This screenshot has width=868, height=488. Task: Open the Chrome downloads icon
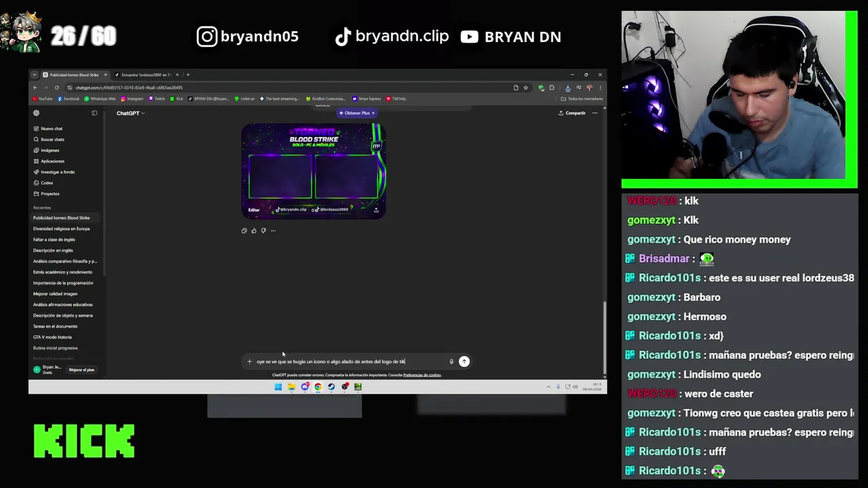coord(568,87)
